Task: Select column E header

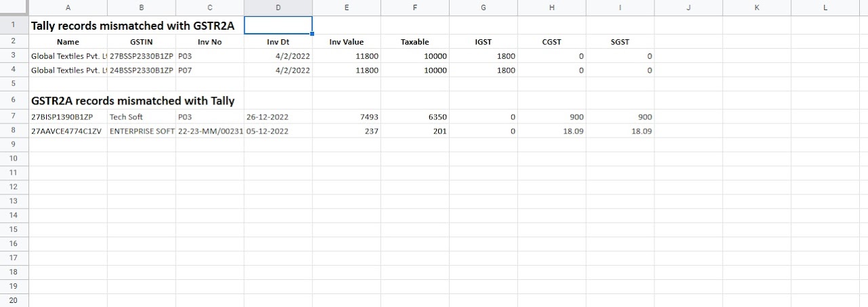Action: pos(347,7)
